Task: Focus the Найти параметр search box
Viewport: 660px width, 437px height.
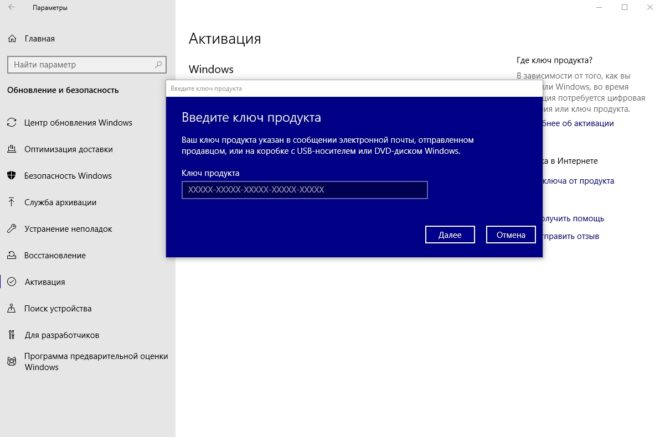Action: click(87, 64)
